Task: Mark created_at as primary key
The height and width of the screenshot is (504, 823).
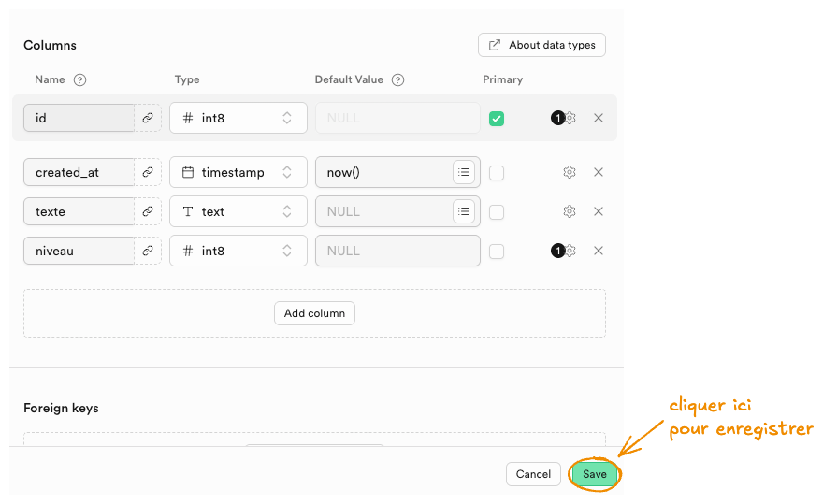Action: pyautogui.click(x=497, y=173)
